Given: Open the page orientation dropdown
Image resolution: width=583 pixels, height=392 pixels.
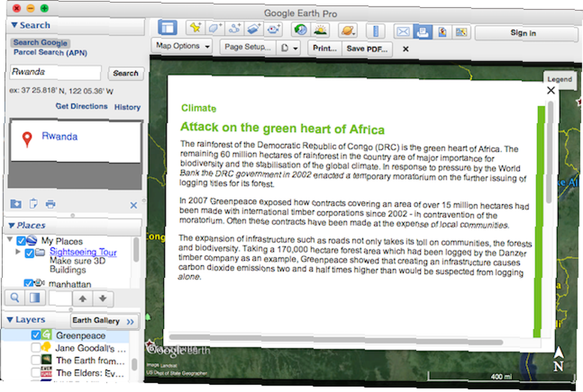Looking at the screenshot, I should point(289,48).
